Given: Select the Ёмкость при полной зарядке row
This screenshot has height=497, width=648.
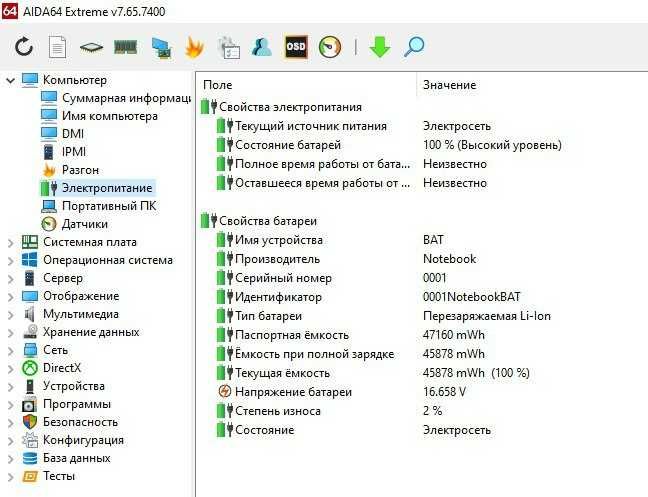Looking at the screenshot, I should 351,354.
